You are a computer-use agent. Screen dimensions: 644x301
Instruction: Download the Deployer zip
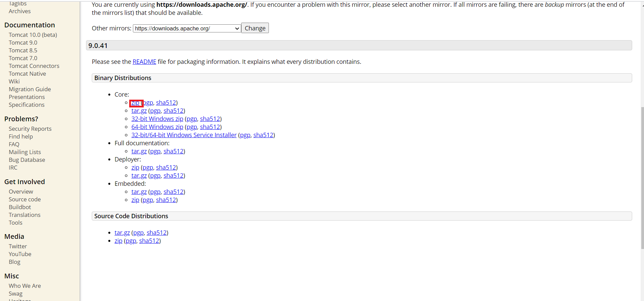click(135, 168)
